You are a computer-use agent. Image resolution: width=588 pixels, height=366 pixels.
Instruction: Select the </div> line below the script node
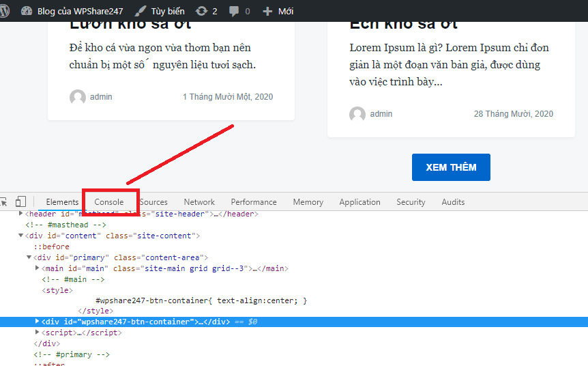coord(47,343)
